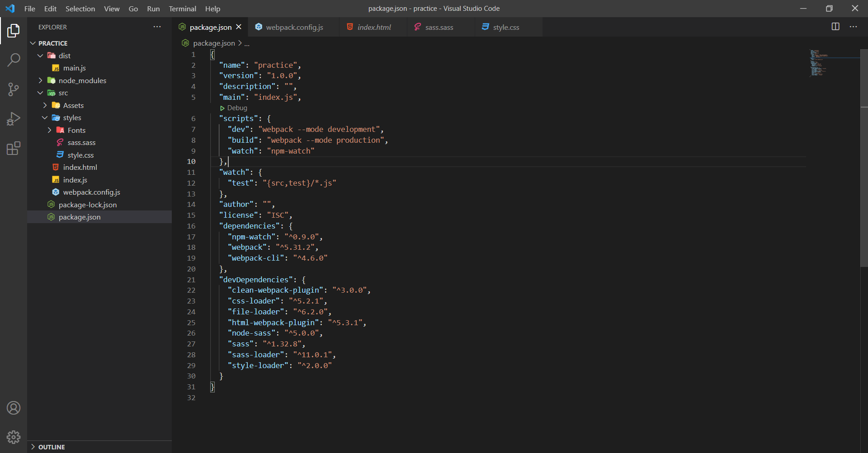The image size is (868, 453).
Task: Minimize the VS Code window
Action: coord(803,9)
